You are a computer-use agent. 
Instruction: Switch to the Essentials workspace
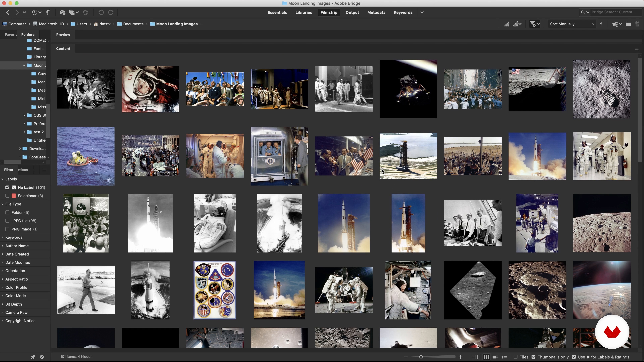277,12
